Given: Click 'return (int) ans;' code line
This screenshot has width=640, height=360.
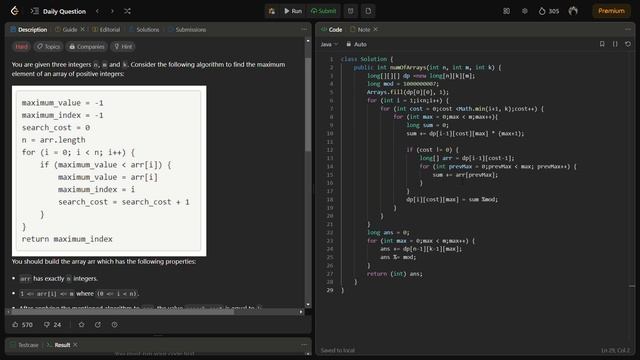Looking at the screenshot, I should 395,273.
